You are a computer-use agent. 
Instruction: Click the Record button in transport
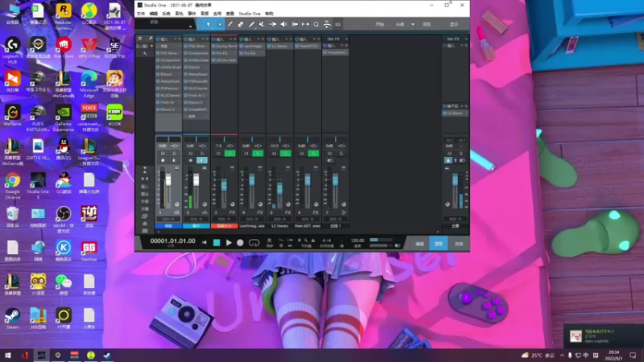pos(240,243)
